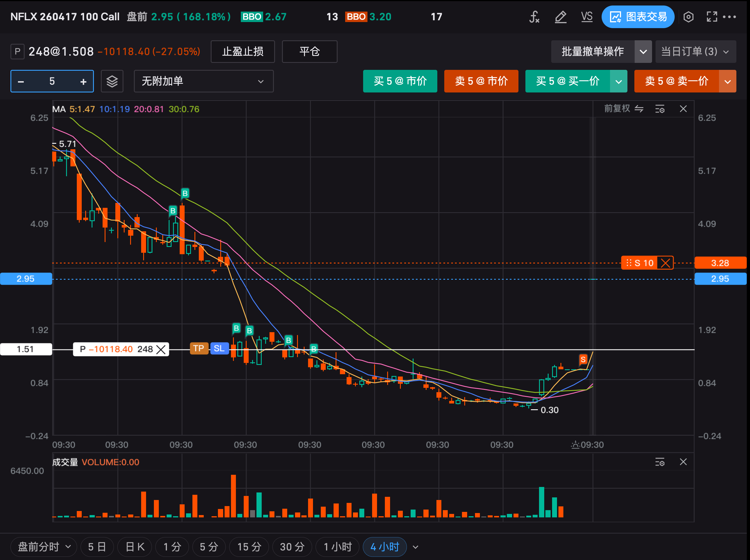
Task: Open MA indicator settings icon
Action: pos(660,109)
